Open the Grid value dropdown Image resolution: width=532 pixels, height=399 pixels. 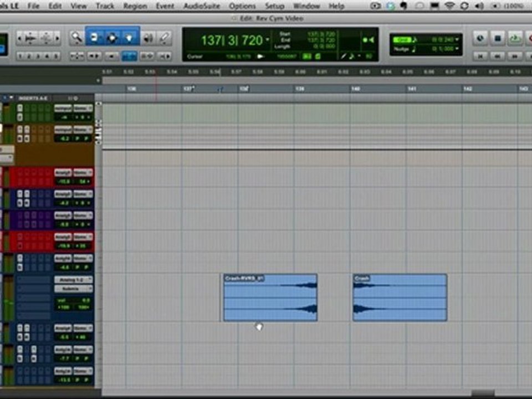pyautogui.click(x=457, y=40)
